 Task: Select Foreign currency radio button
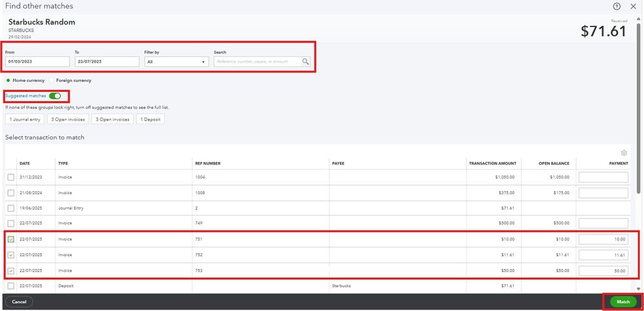[x=52, y=81]
